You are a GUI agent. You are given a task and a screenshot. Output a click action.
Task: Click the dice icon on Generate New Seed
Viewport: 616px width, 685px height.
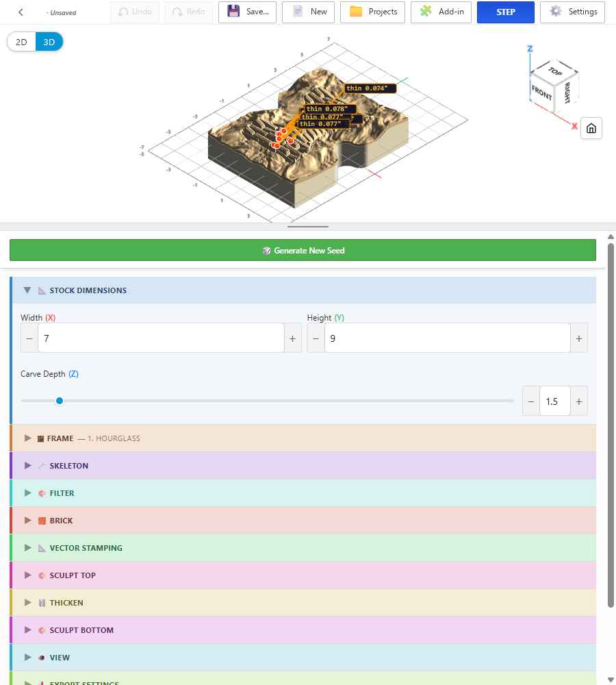tap(266, 251)
